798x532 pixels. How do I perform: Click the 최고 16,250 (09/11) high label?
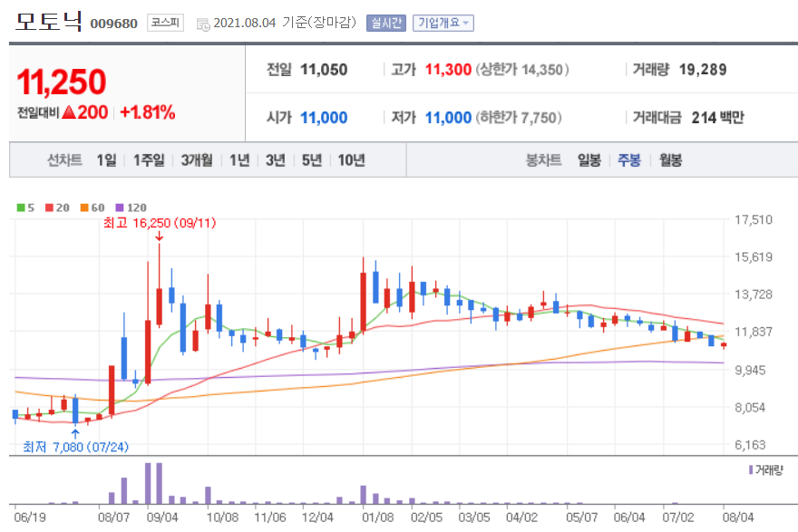click(x=160, y=223)
